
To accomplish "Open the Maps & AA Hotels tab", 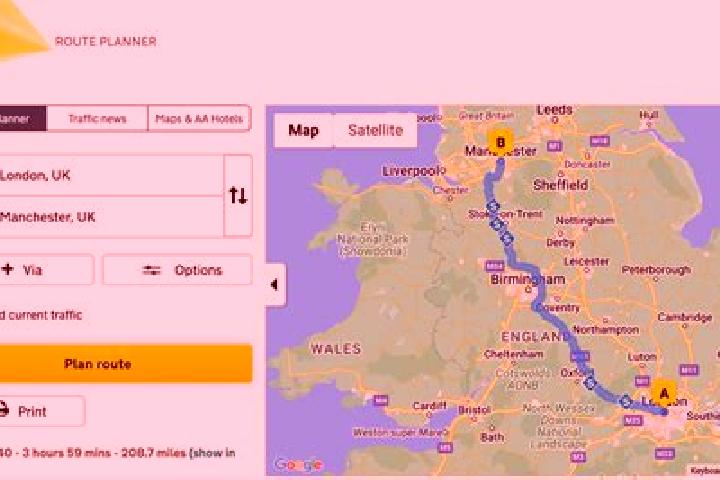I will click(x=199, y=119).
